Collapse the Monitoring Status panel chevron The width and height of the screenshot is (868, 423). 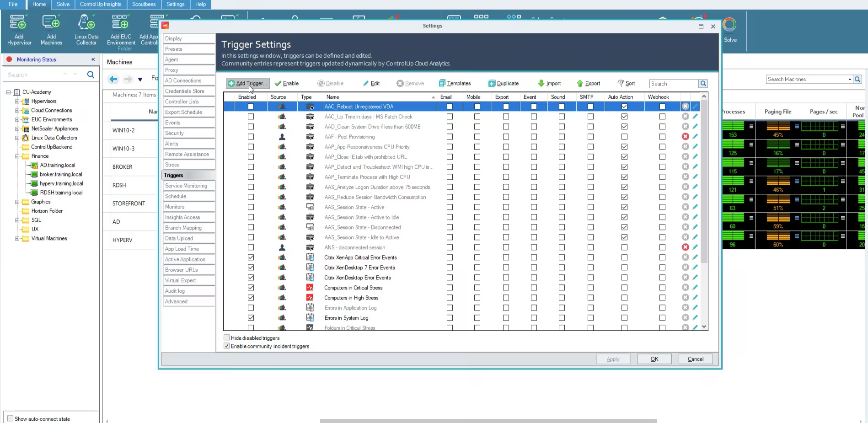coord(93,59)
